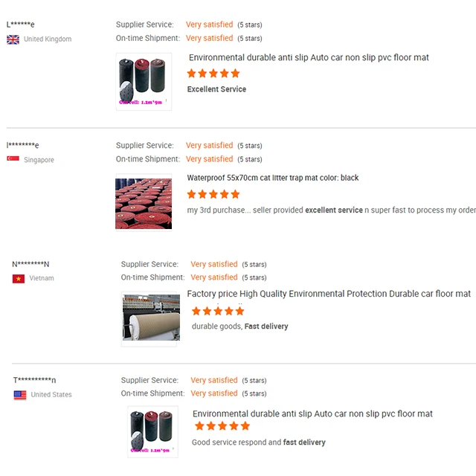Screen dimensions: 476x476
Task: Open Waterproof 55x70cm cat litter trap mat link
Action: (273, 178)
